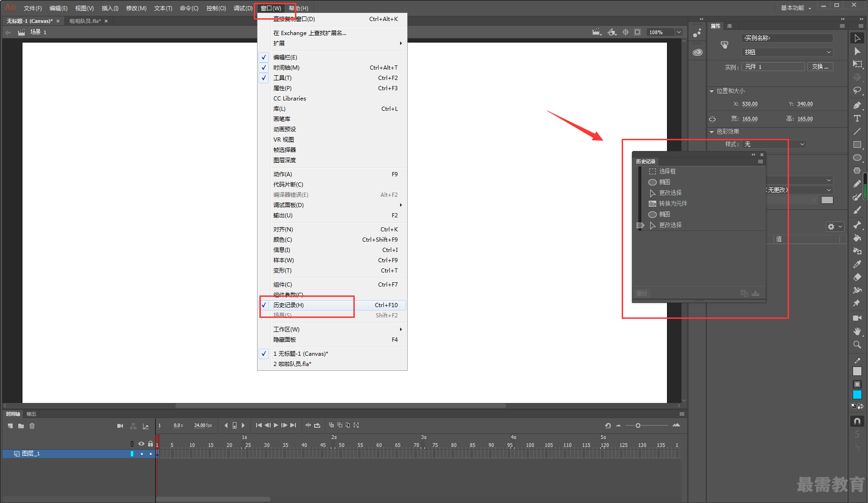Open the 按钮 symbol type dropdown
This screenshot has height=503, width=868.
pyautogui.click(x=787, y=52)
